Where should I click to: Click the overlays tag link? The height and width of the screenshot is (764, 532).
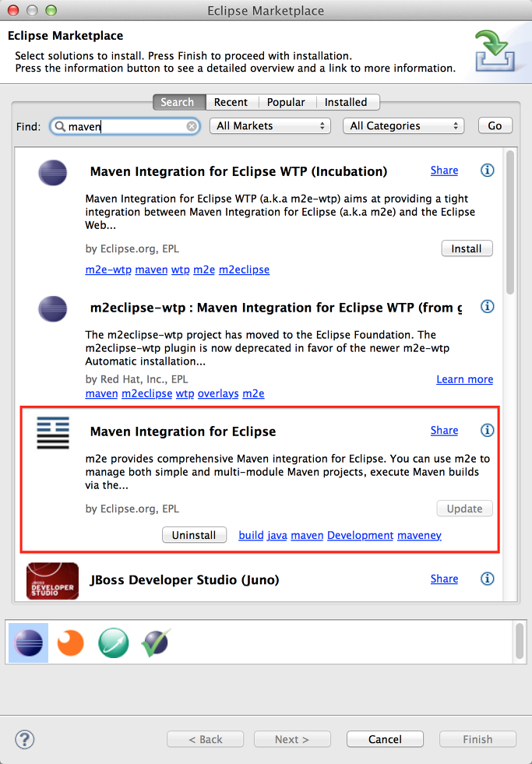coord(218,393)
